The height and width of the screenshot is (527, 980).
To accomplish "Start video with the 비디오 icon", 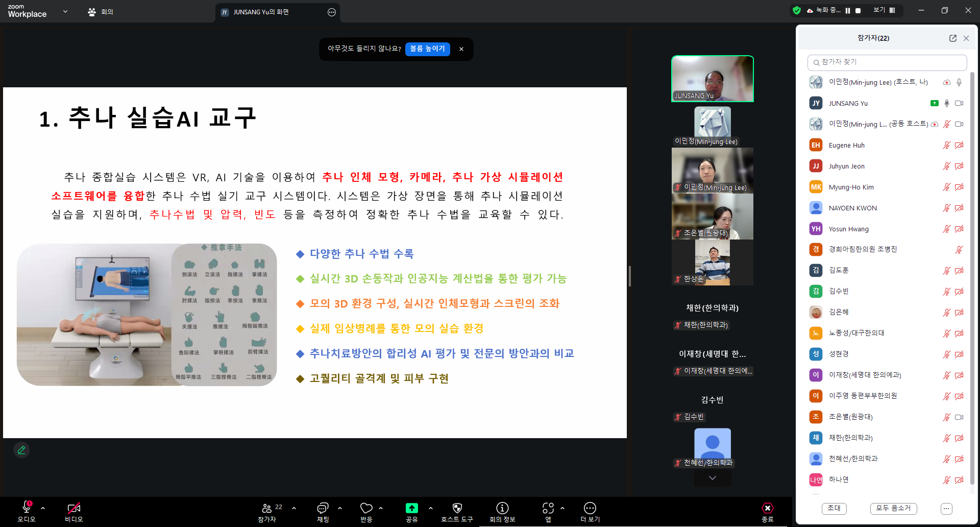I will [x=73, y=508].
